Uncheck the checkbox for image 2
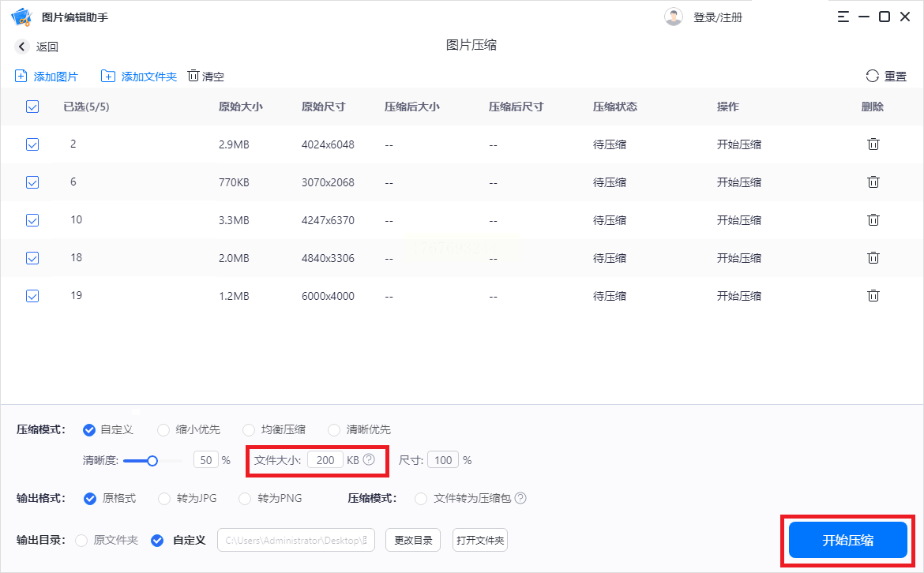Image resolution: width=924 pixels, height=573 pixels. pyautogui.click(x=32, y=144)
